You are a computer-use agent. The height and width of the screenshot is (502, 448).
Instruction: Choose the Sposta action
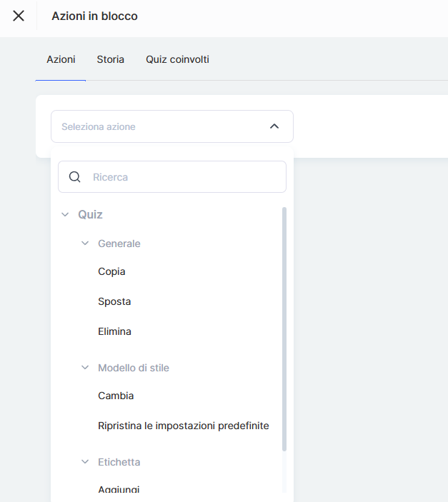click(x=114, y=301)
